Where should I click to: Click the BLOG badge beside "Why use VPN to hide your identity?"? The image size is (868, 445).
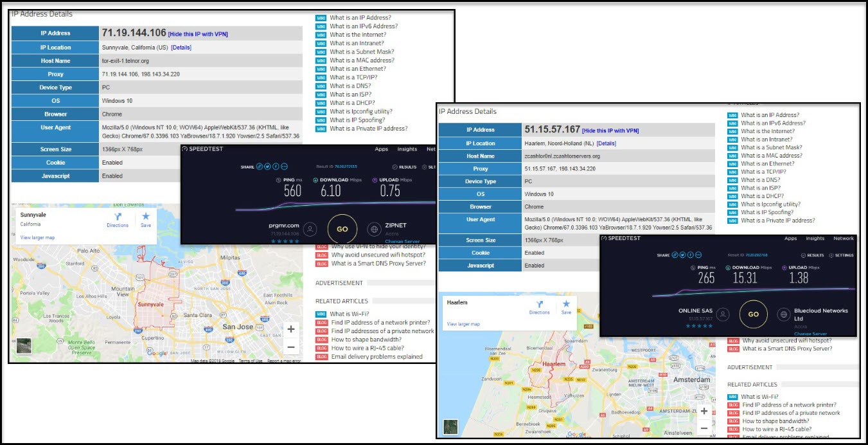tap(321, 246)
